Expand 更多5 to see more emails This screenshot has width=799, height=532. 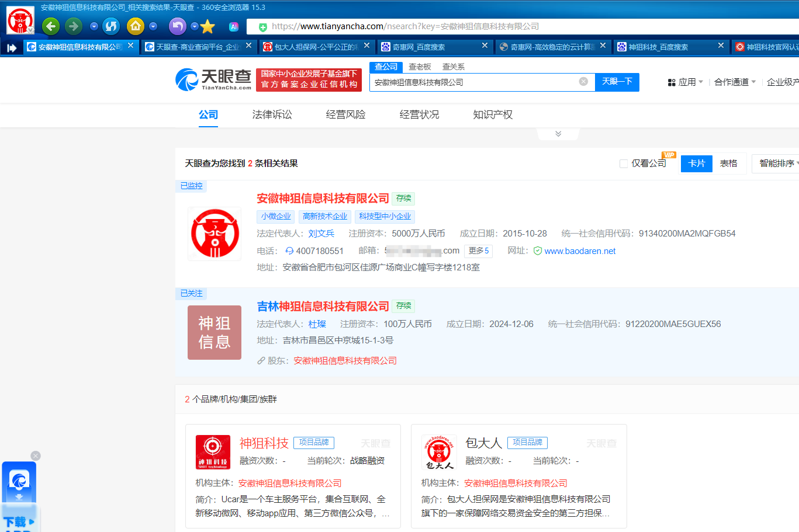(x=478, y=250)
